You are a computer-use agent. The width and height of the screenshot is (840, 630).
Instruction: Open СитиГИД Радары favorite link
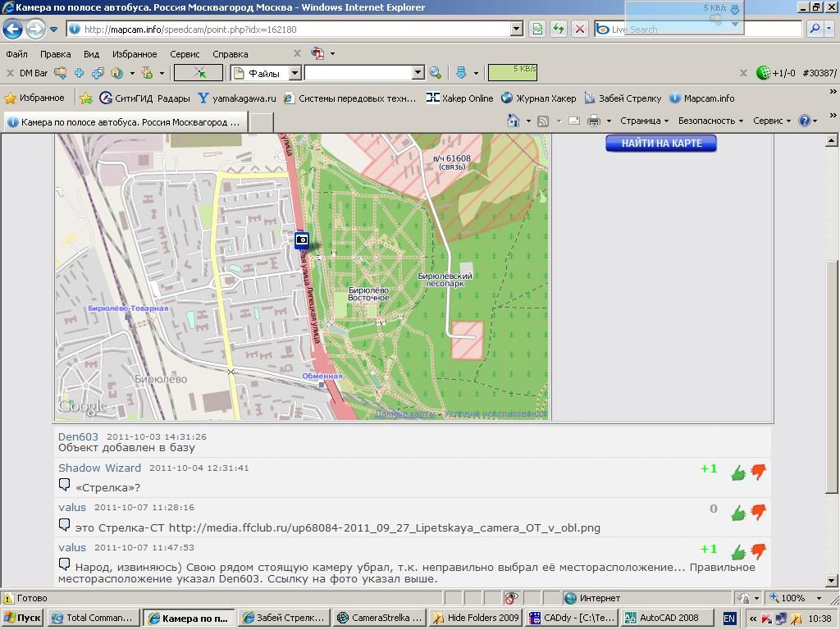pos(144,98)
